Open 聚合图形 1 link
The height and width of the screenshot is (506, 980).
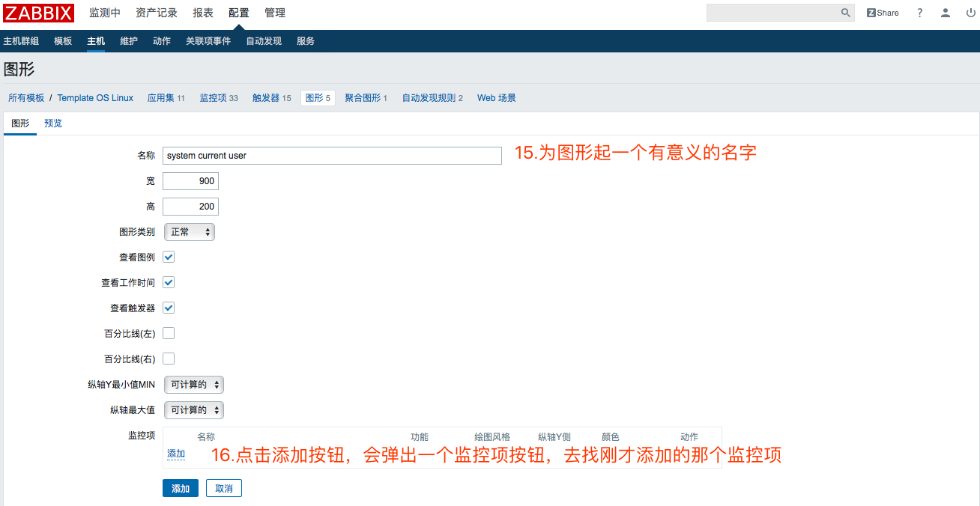(366, 98)
